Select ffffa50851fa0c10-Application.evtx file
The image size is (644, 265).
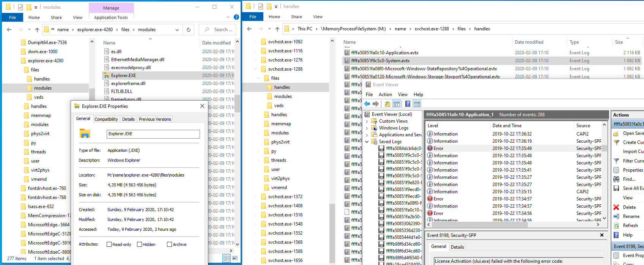384,53
